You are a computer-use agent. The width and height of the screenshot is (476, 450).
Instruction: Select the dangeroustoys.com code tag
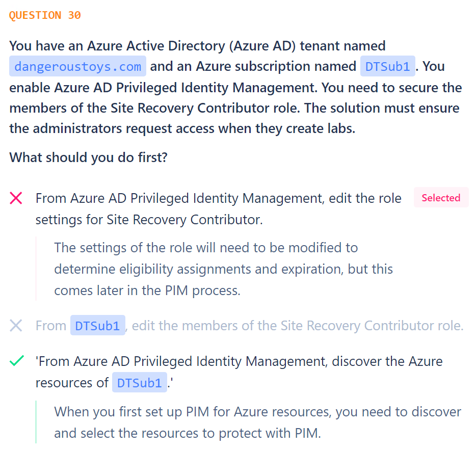(x=77, y=66)
